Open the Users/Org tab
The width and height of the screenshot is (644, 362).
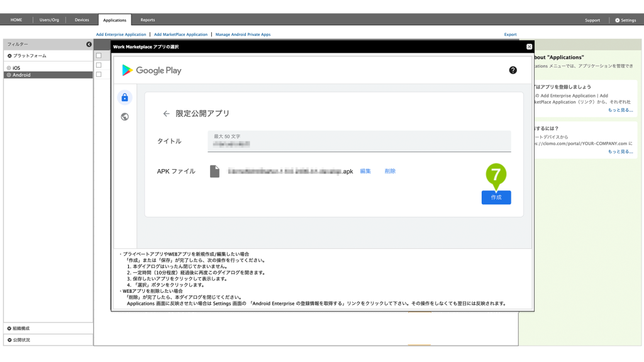[49, 19]
